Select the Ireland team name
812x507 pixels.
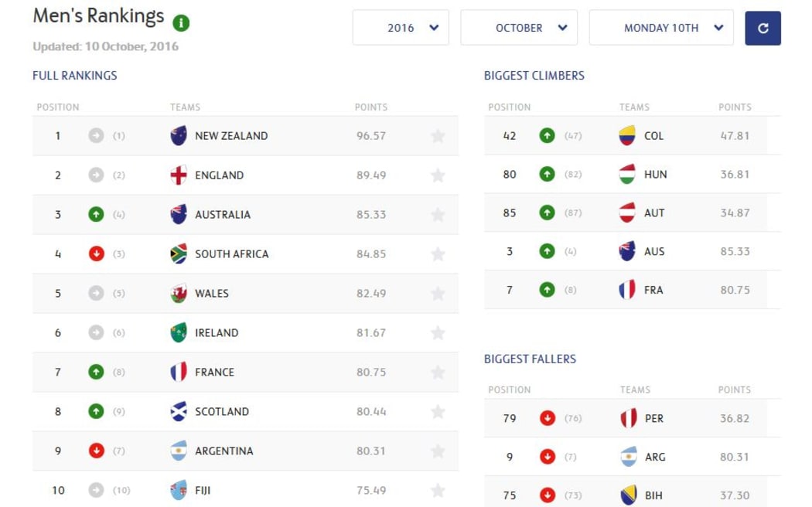pos(217,333)
